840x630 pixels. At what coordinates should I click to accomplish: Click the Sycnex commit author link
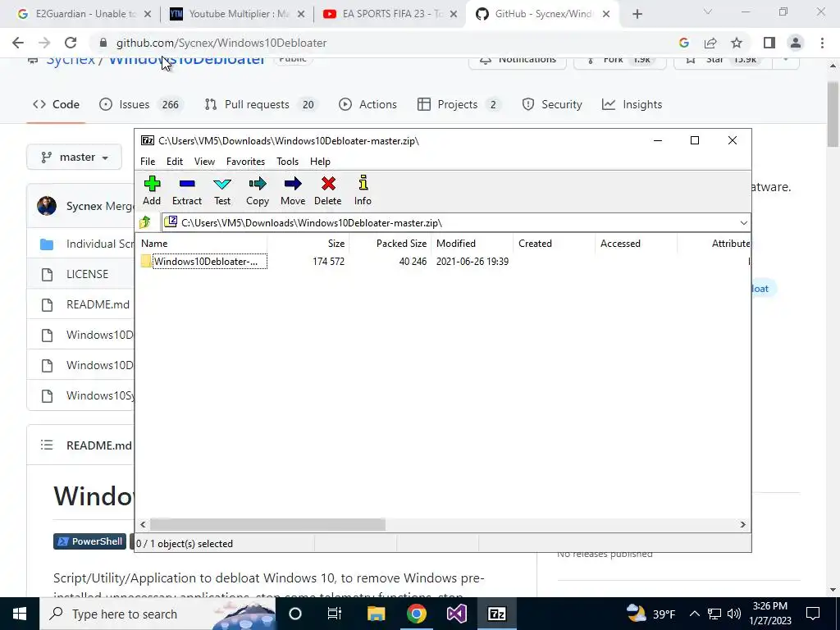84,206
